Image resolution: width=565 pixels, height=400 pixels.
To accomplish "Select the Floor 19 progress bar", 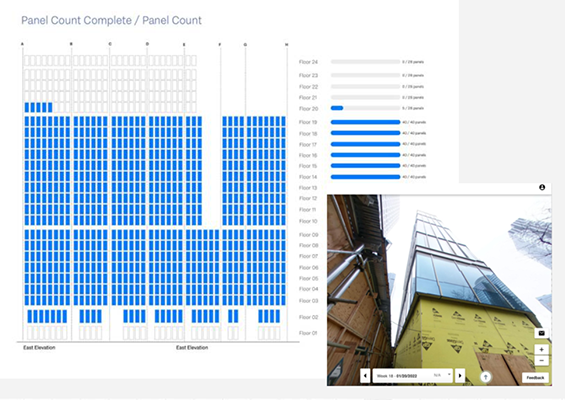I will 365,122.
